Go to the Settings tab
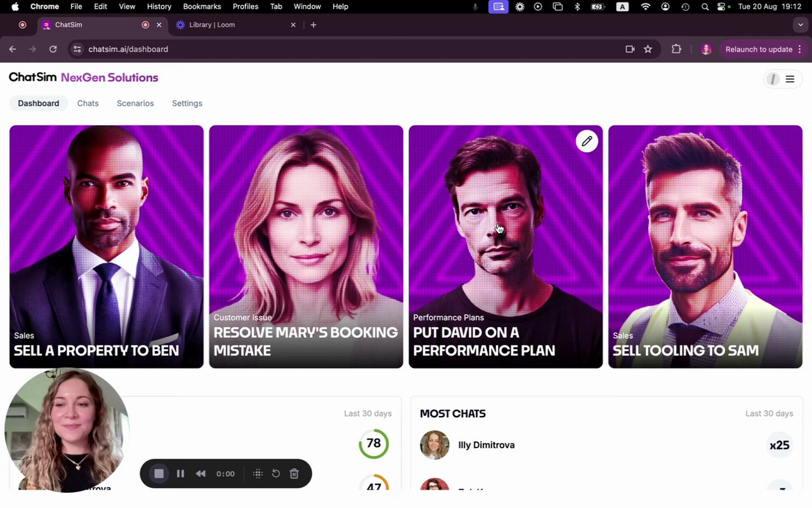The image size is (812, 508). tap(187, 104)
